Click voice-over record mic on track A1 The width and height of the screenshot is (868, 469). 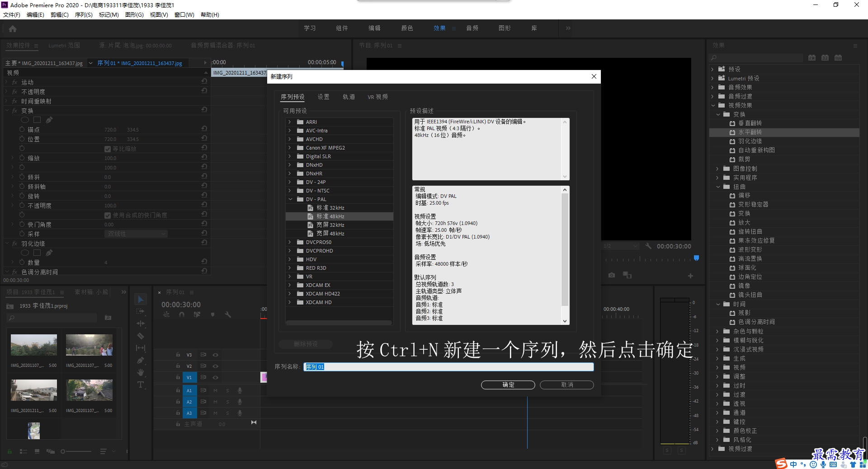coord(240,390)
